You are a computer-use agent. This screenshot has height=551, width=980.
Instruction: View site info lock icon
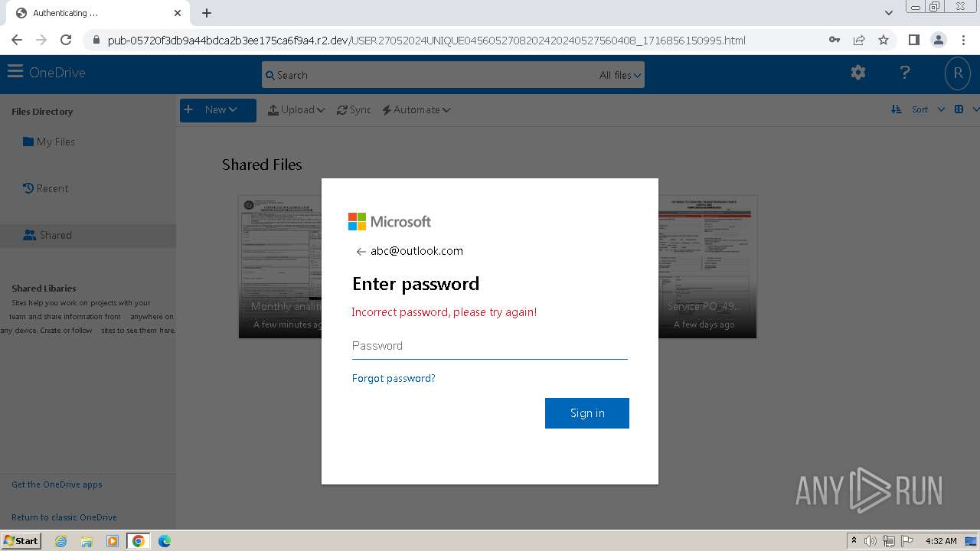click(x=96, y=40)
